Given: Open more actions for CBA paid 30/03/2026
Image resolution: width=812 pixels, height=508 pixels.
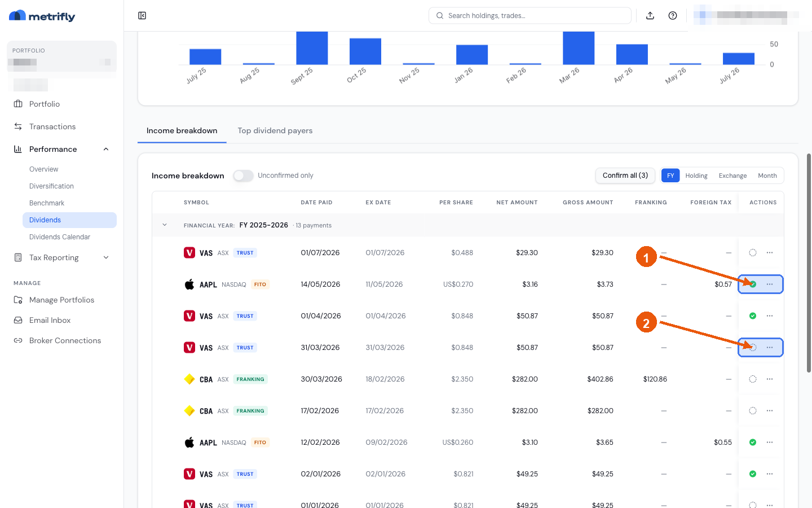Looking at the screenshot, I should [770, 379].
